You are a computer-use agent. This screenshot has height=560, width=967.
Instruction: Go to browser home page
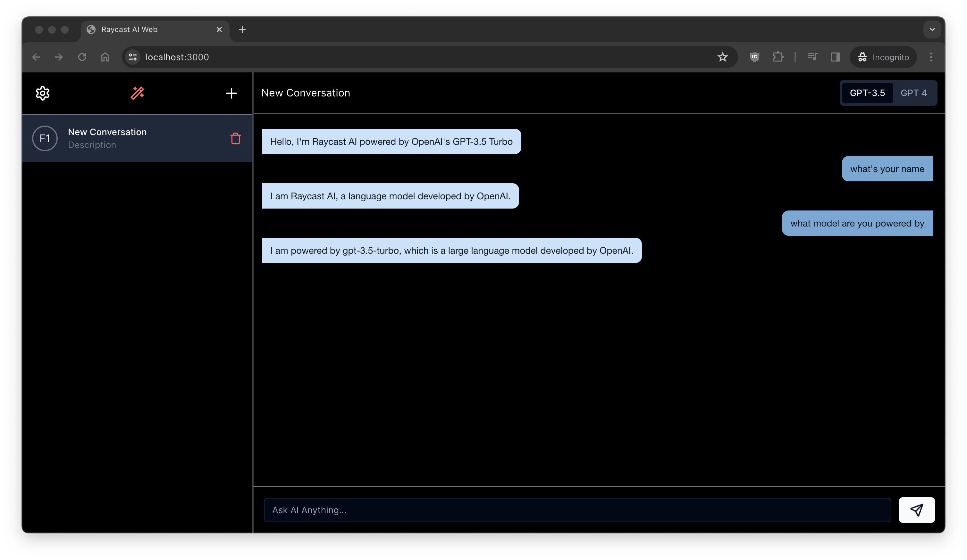[105, 57]
